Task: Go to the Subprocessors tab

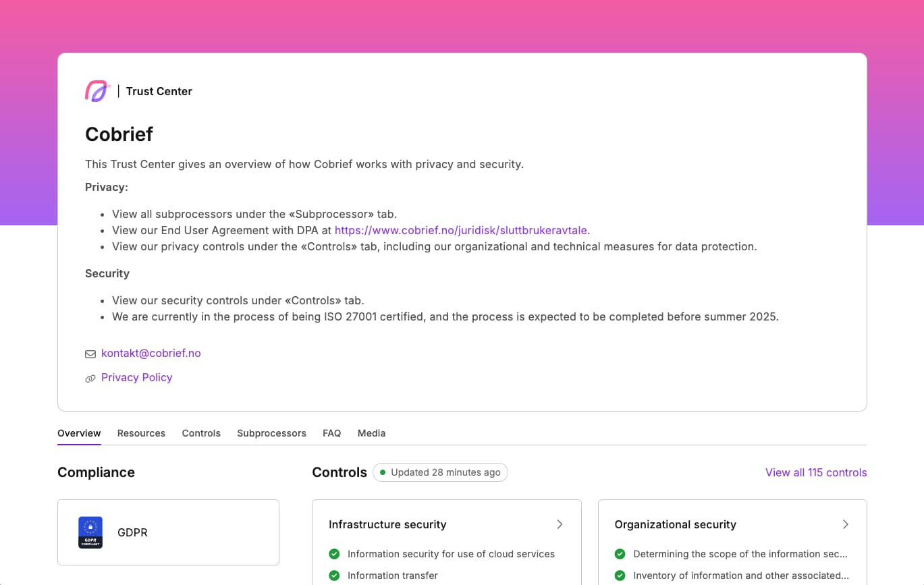Action: pyautogui.click(x=271, y=433)
